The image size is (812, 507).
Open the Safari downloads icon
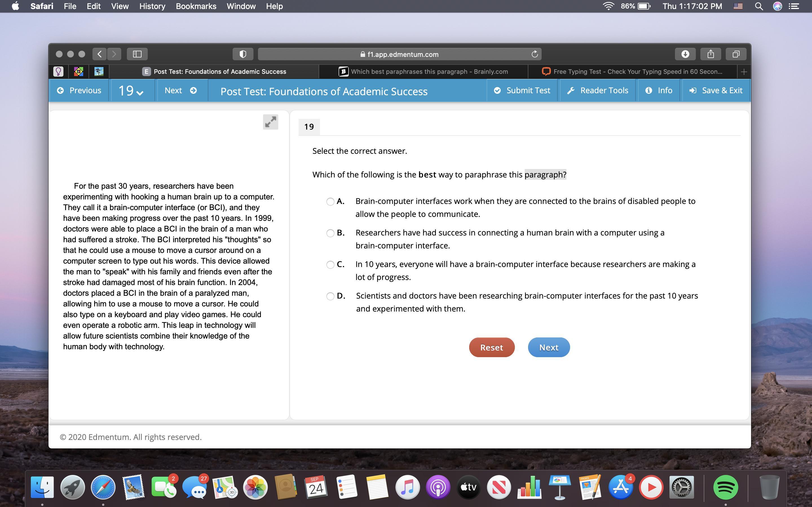tap(685, 54)
